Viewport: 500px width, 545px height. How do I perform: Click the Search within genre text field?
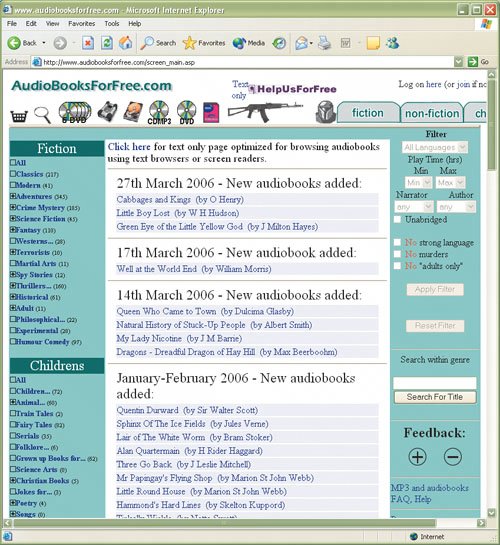435,383
